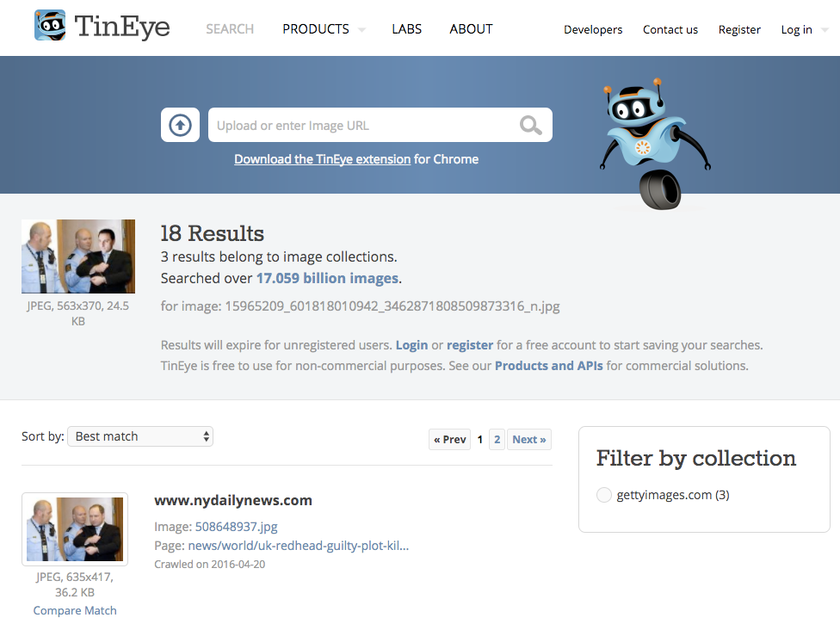The height and width of the screenshot is (624, 840).
Task: Go to results page 2
Action: pyautogui.click(x=497, y=439)
